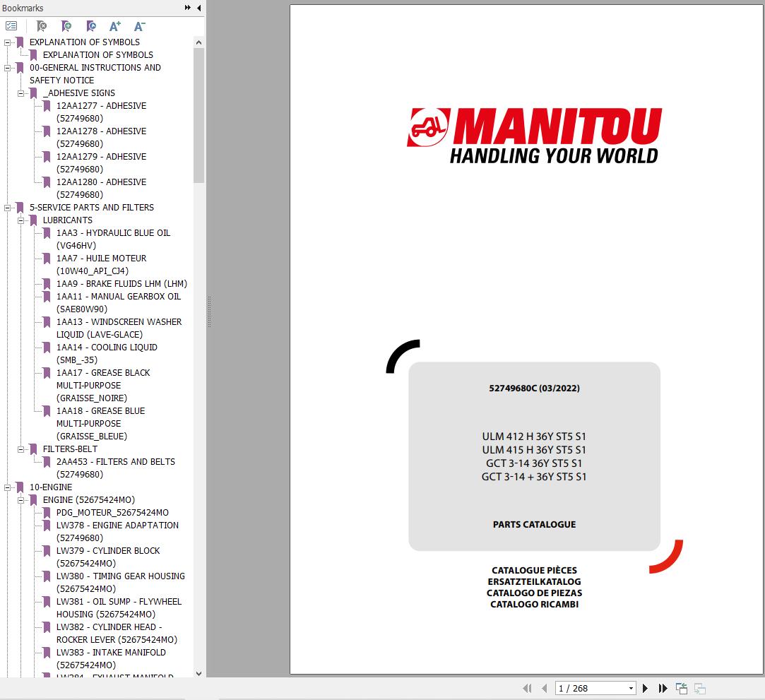765x700 pixels.
Task: Open bookmark 12AA1277 - ADHESIVE
Action: click(x=101, y=112)
